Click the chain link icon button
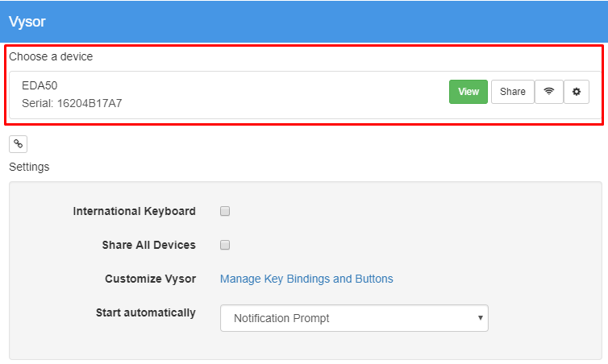 (x=19, y=144)
